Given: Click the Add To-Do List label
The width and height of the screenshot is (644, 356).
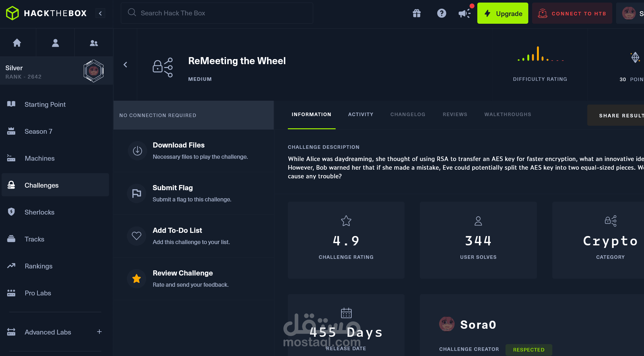Looking at the screenshot, I should [x=177, y=230].
